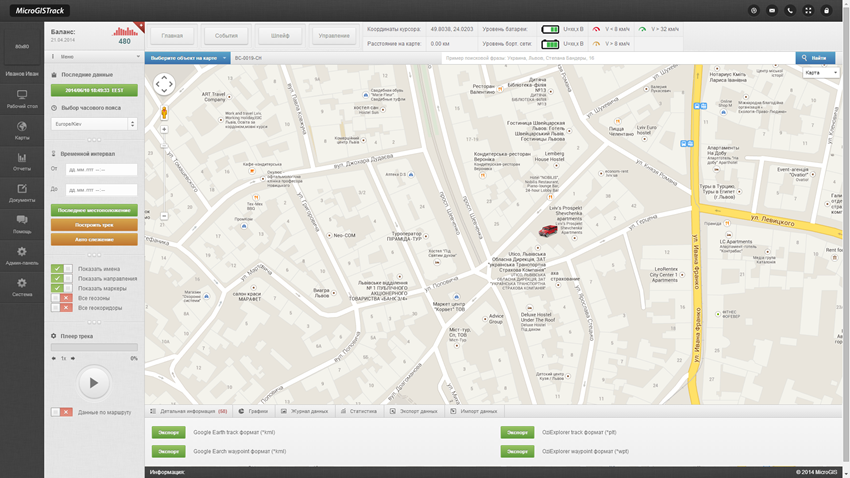Screen dimensions: 850x478
Task: Open the Рабочий стол sidebar section
Action: tap(22, 99)
